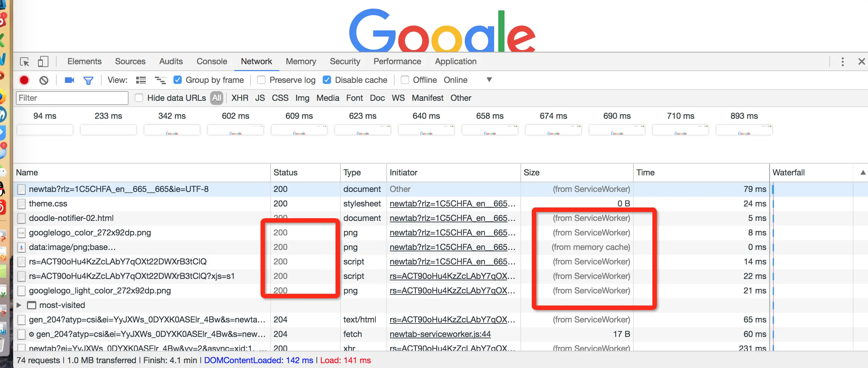This screenshot has width=868, height=368.
Task: Filter requests by XHR
Action: [x=240, y=98]
